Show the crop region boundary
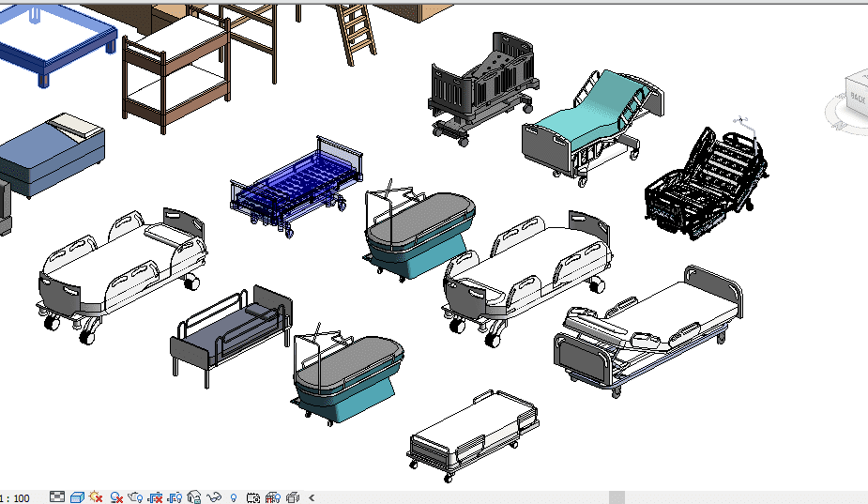The width and height of the screenshot is (868, 504). pos(175,497)
